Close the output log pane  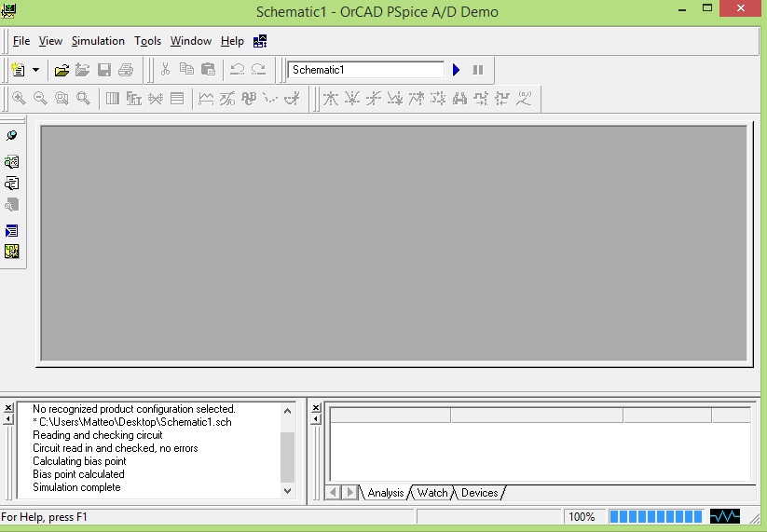[x=8, y=408]
